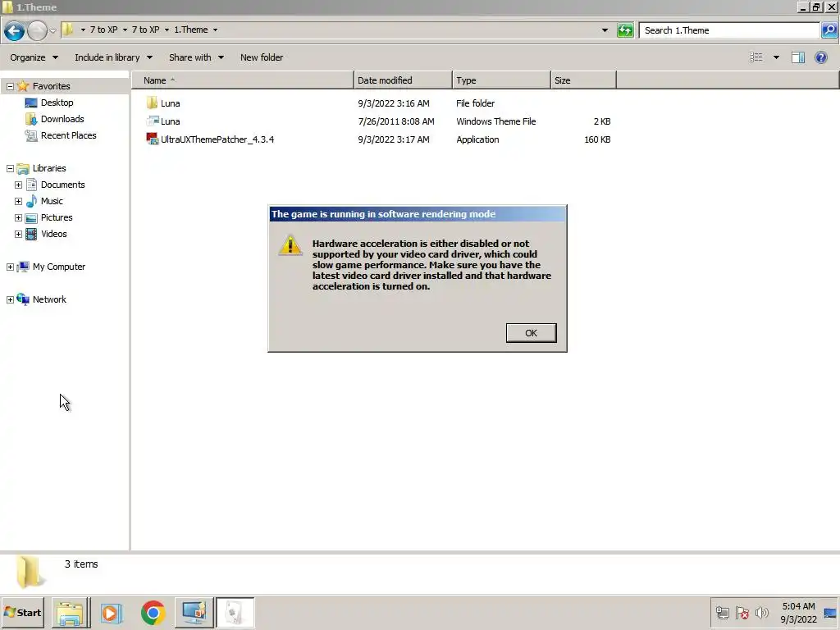
Task: Select the UltraUXThemePatcher application icon
Action: point(152,139)
